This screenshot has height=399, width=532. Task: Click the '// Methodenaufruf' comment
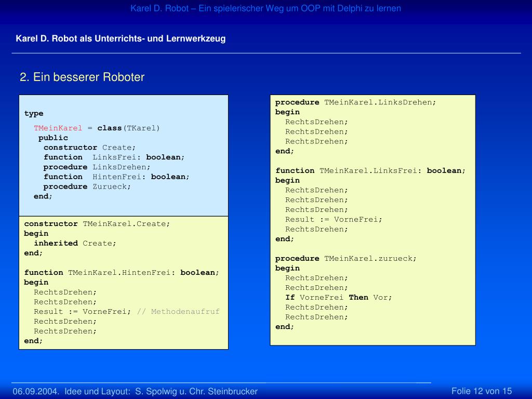(178, 312)
